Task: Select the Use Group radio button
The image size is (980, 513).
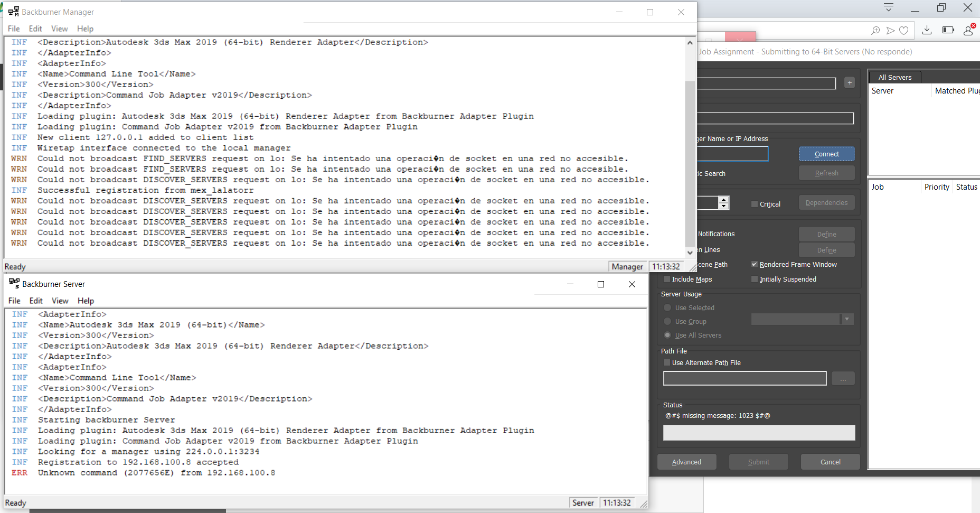Action: pyautogui.click(x=667, y=321)
